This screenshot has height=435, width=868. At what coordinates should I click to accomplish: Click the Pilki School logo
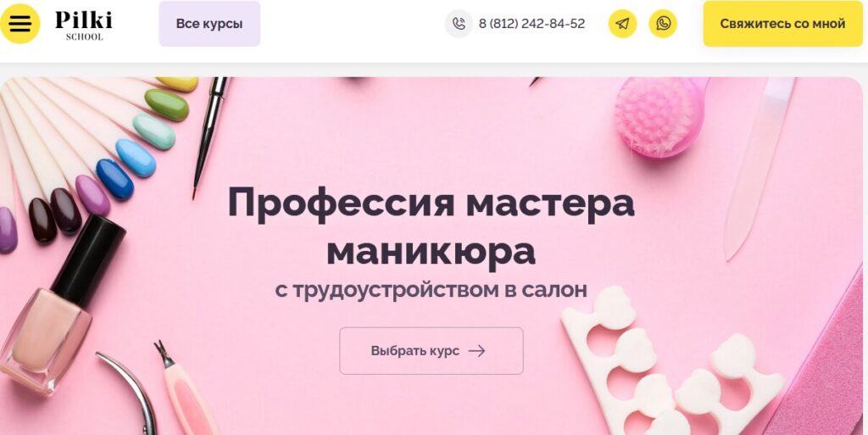[x=84, y=25]
